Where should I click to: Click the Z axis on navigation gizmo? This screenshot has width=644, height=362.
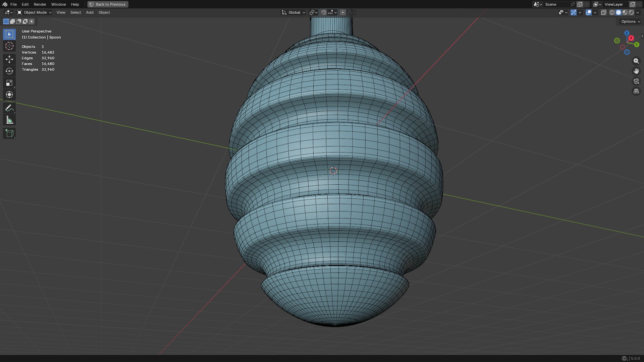(x=627, y=33)
